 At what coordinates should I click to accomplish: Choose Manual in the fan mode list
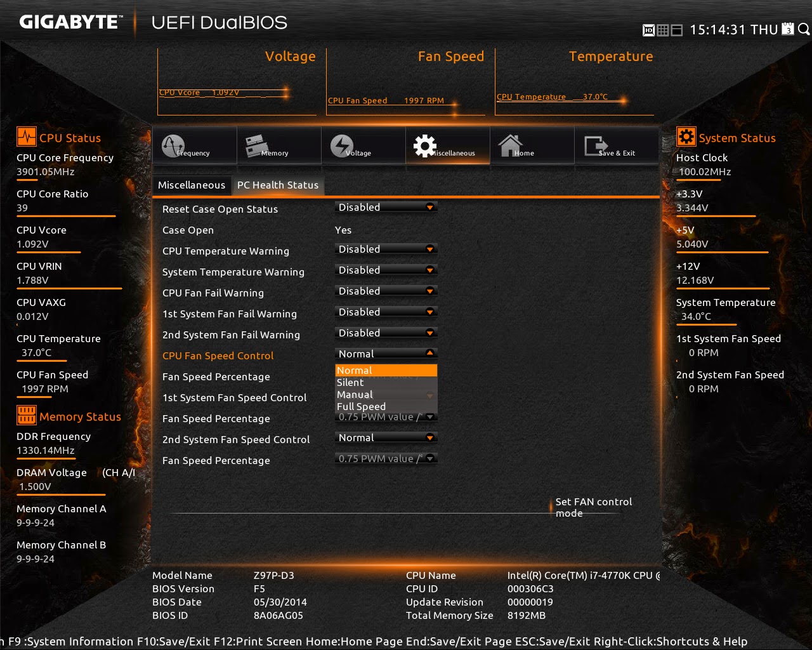[x=386, y=395]
